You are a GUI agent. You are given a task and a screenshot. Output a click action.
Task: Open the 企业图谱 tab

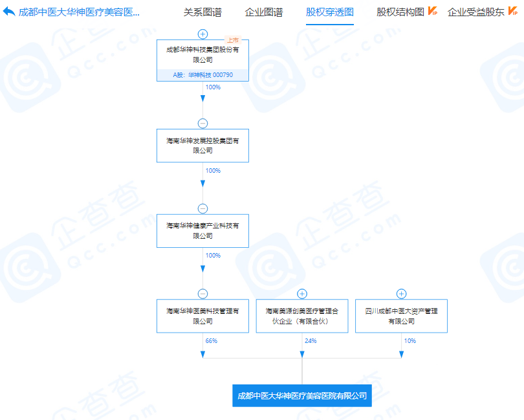coord(264,12)
